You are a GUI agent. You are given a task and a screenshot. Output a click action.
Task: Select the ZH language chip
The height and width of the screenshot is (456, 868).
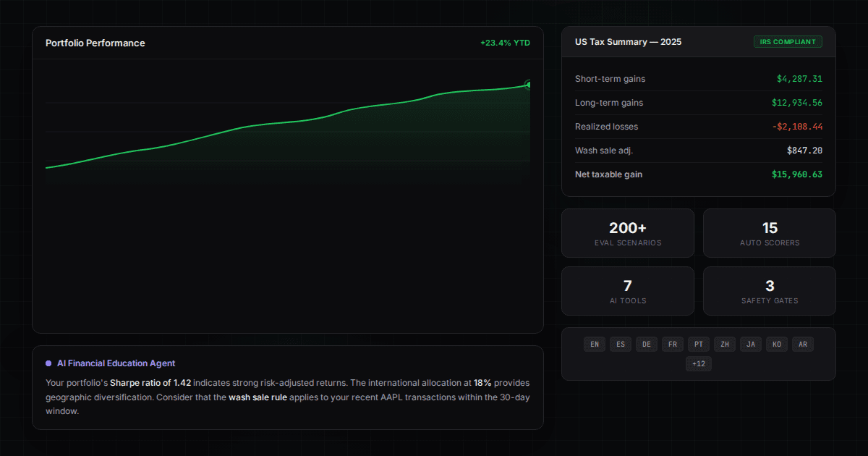pos(724,345)
